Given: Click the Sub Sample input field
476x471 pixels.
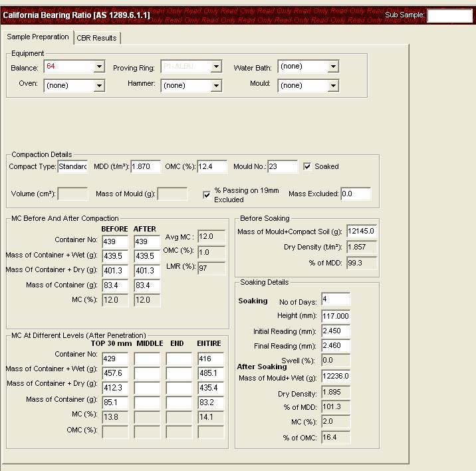Looking at the screenshot, I should [x=449, y=15].
